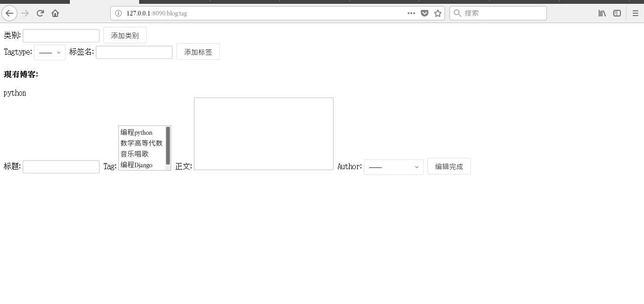The height and width of the screenshot is (304, 644).
Task: Focus the browser search box
Action: click(x=498, y=13)
